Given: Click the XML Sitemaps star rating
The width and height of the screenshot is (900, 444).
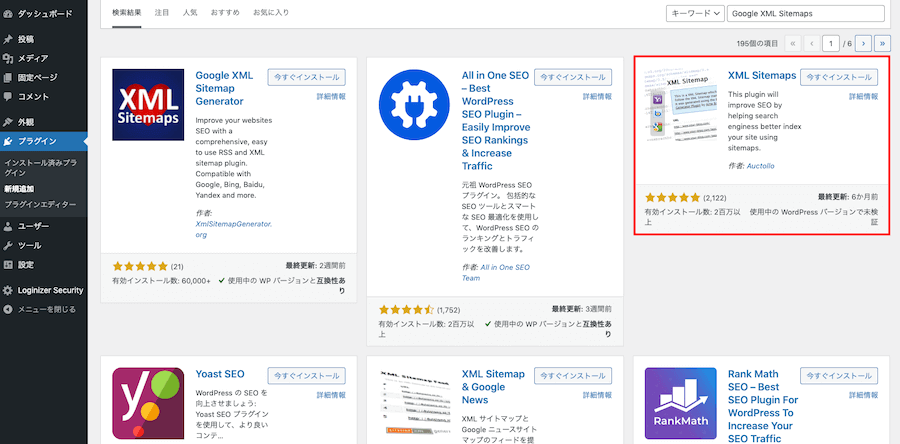Looking at the screenshot, I should (x=673, y=198).
